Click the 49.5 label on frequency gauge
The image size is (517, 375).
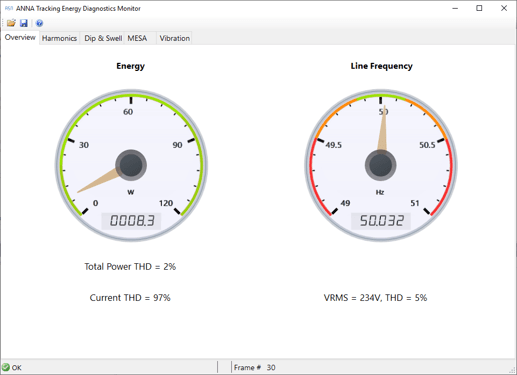click(x=334, y=145)
